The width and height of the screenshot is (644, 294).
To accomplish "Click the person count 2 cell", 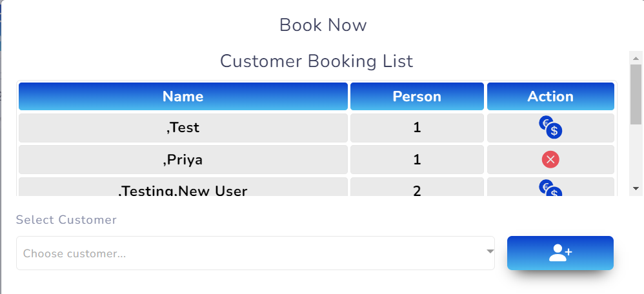I will (x=417, y=190).
